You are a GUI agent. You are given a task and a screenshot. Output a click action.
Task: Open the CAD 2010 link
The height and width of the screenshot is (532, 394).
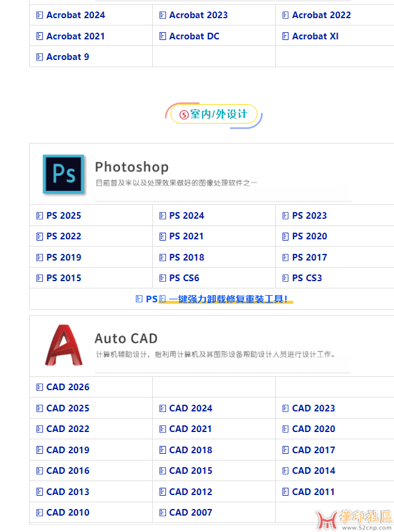tap(67, 512)
